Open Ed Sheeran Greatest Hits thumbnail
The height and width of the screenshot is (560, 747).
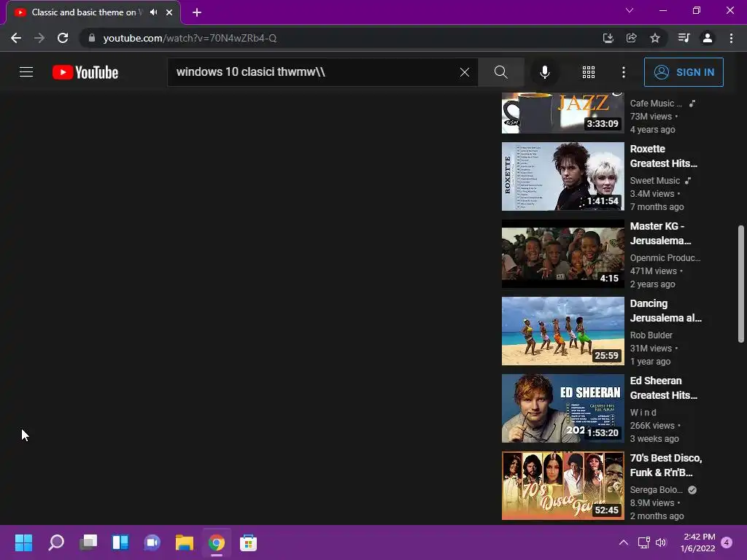coord(562,408)
